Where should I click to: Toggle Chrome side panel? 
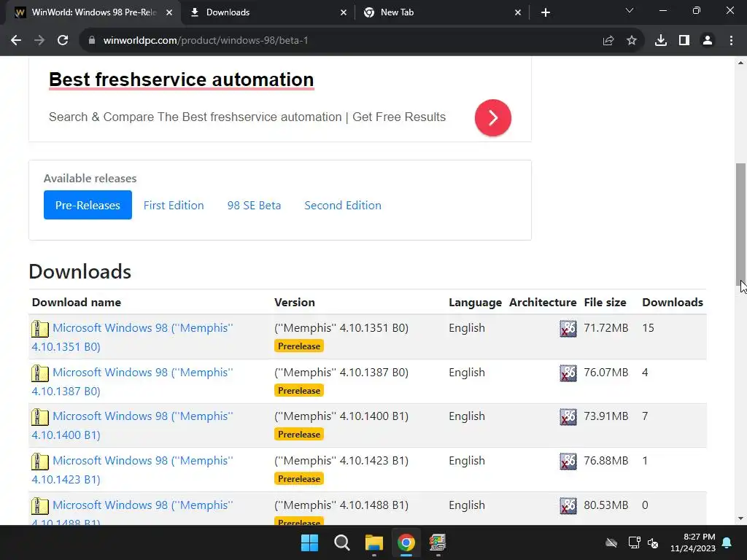[x=684, y=41]
